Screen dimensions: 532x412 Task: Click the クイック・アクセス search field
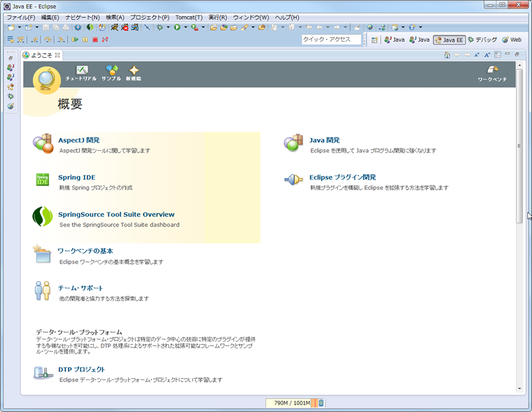(331, 40)
